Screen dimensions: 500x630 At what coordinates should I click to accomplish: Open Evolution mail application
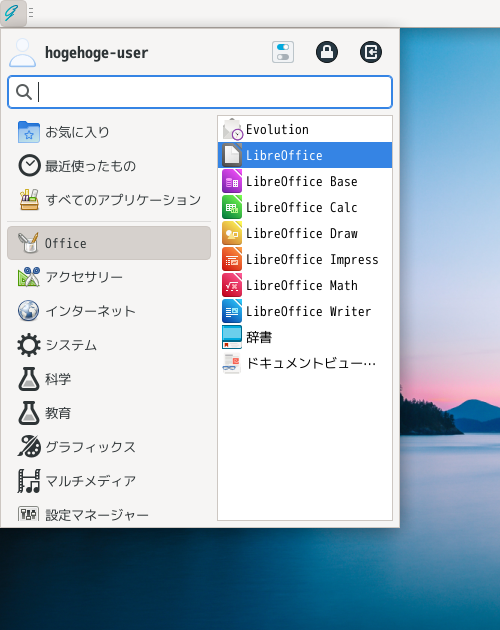tap(305, 129)
